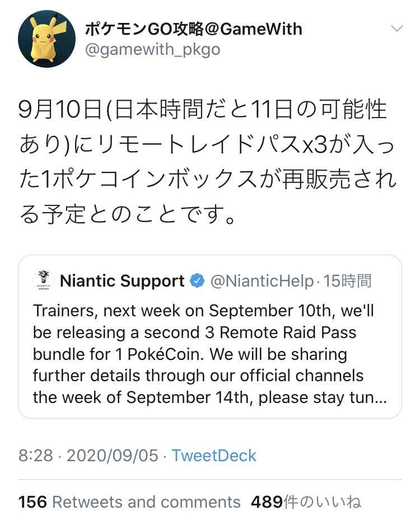Click the 2020/09/05 posting date
The image size is (420, 520).
tap(112, 456)
